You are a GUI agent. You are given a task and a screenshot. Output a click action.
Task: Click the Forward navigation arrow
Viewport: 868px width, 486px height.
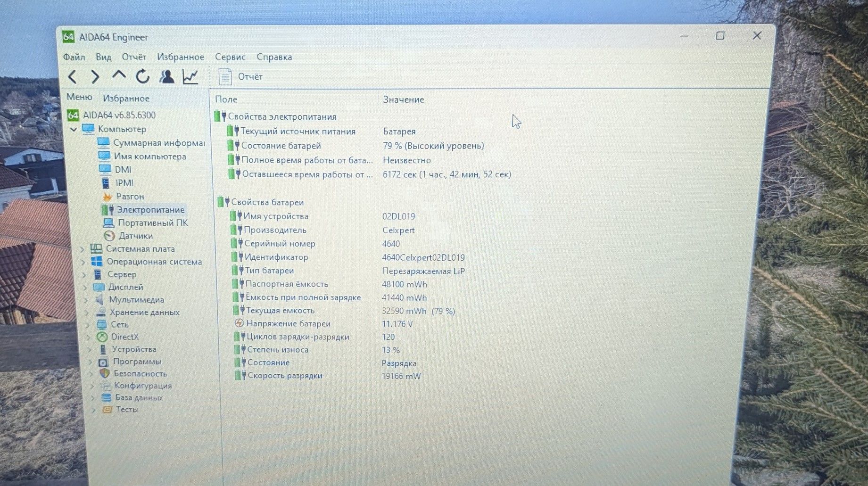(95, 76)
